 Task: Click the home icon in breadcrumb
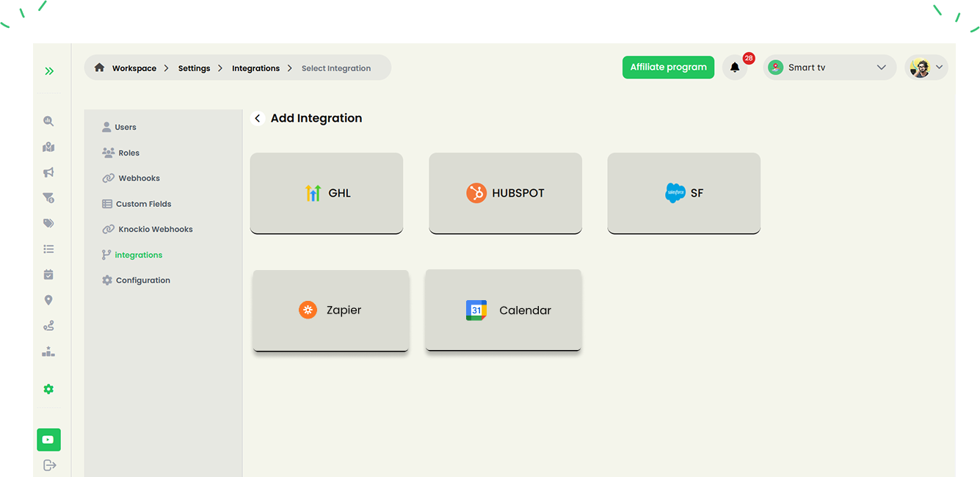pyautogui.click(x=99, y=68)
